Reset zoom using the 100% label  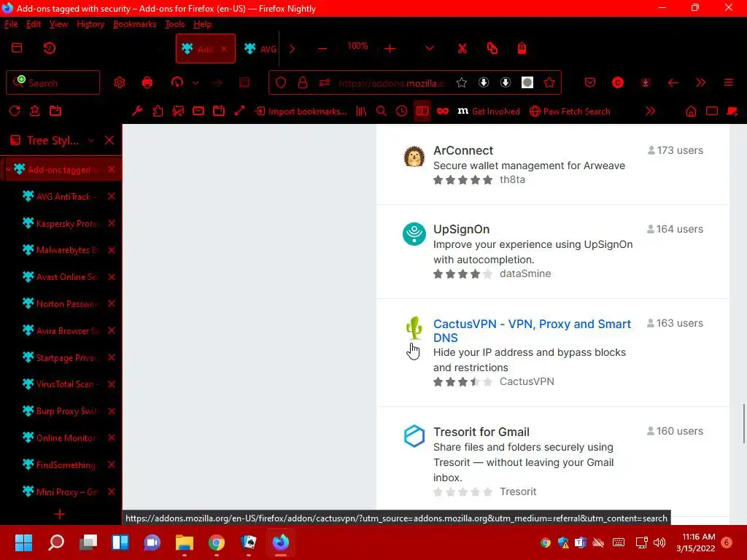click(357, 46)
